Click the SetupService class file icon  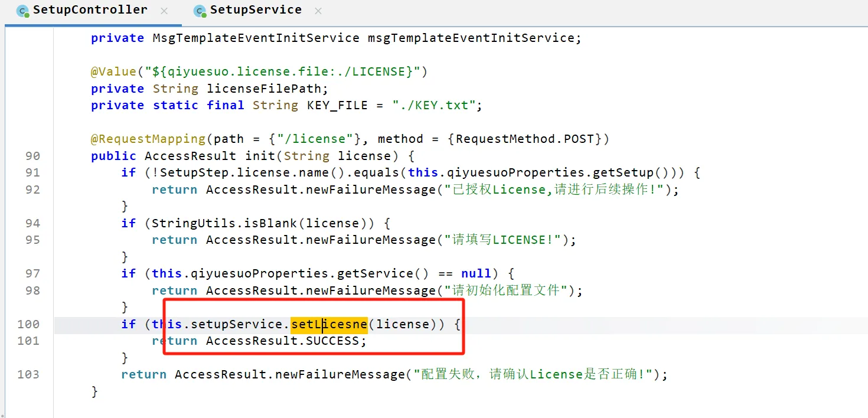(200, 11)
